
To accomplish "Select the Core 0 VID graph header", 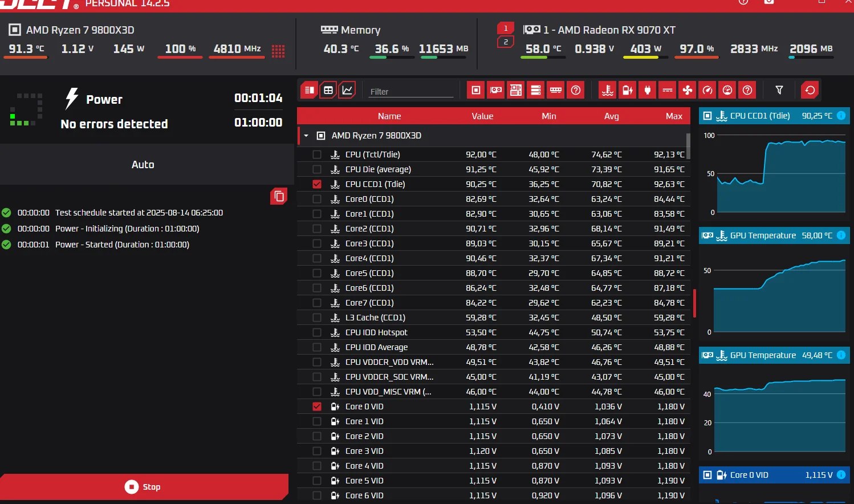I will click(774, 475).
